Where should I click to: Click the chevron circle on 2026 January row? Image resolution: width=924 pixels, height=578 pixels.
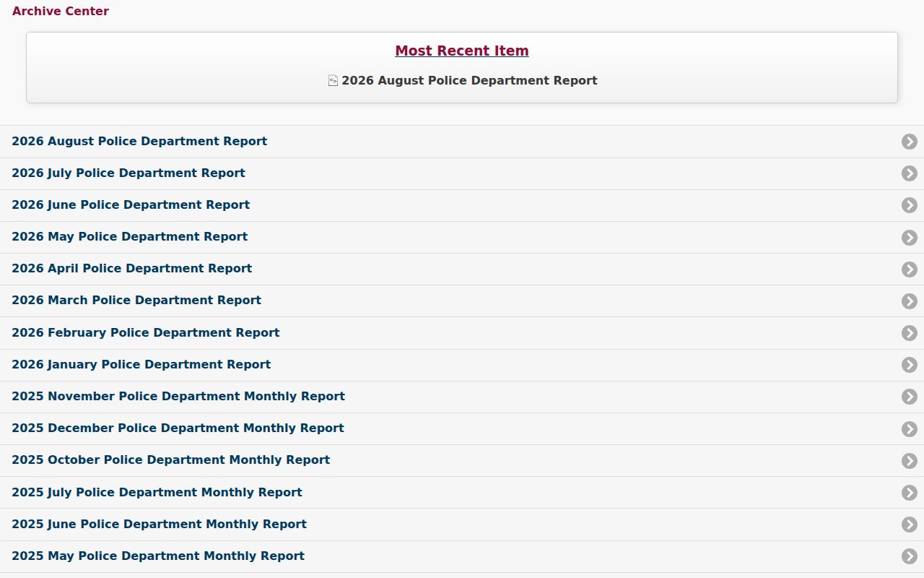coord(910,365)
